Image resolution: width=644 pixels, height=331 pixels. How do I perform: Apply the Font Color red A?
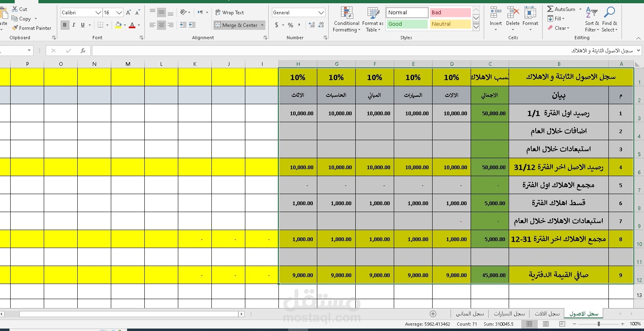pos(132,25)
